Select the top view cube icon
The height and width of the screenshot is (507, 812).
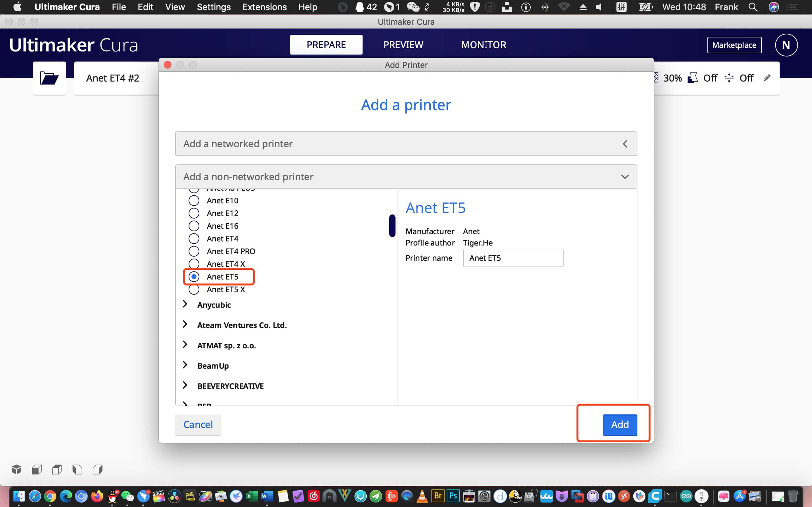(x=57, y=470)
